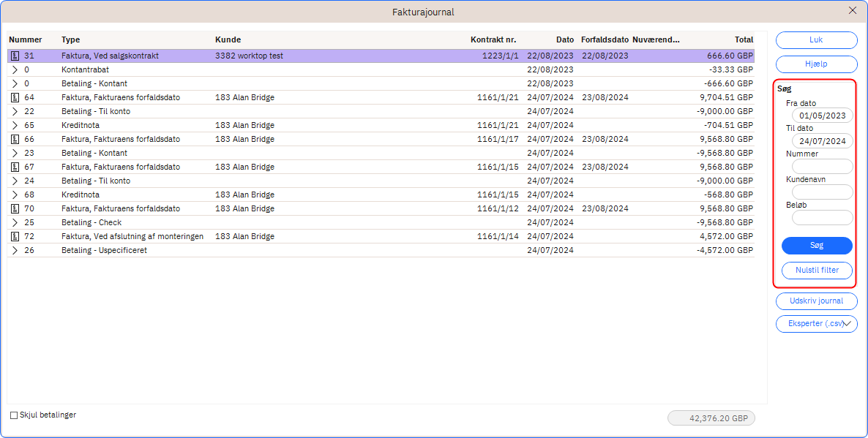Click the invoice icon beside number 70
Viewport: 868px width, 438px height.
pyautogui.click(x=15, y=208)
